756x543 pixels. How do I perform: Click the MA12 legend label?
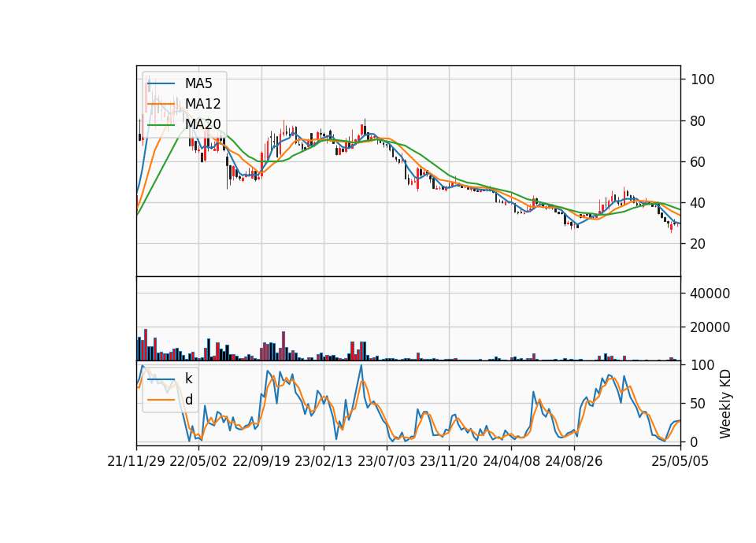point(202,104)
